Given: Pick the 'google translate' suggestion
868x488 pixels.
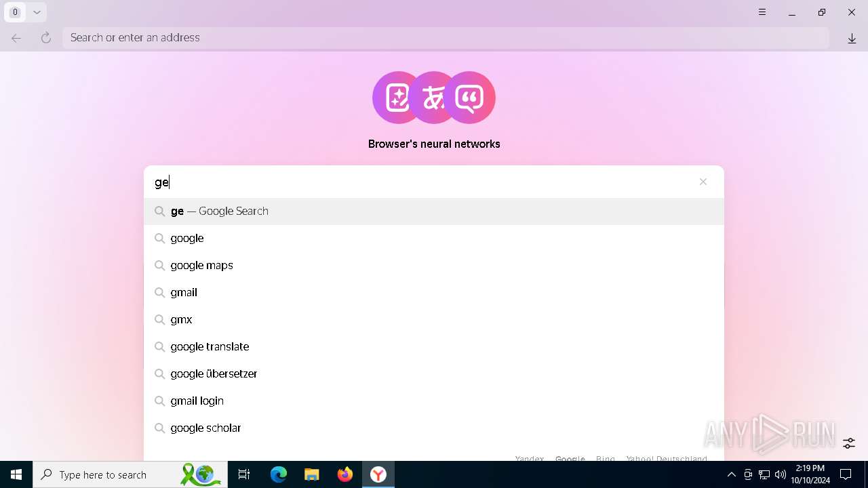Looking at the screenshot, I should pyautogui.click(x=434, y=347).
